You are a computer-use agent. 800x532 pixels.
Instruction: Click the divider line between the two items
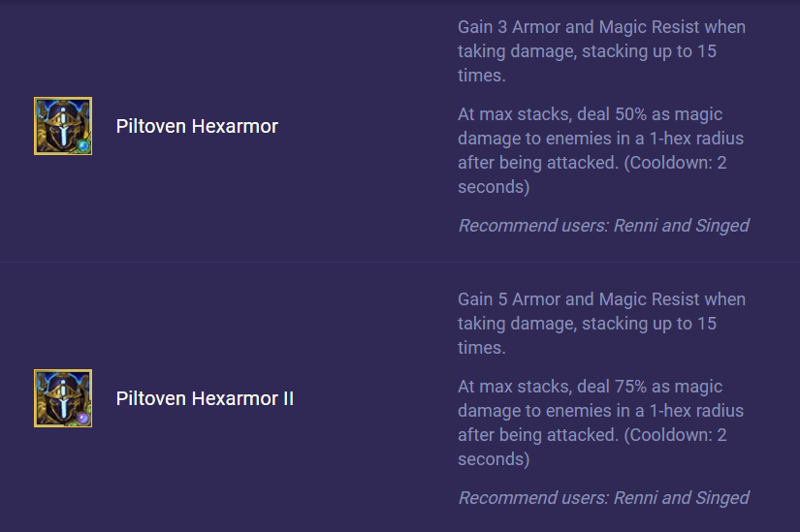point(400,262)
